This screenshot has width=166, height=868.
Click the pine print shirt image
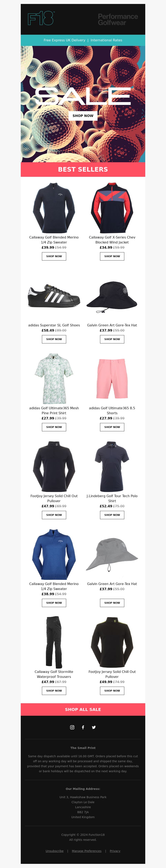point(54,378)
